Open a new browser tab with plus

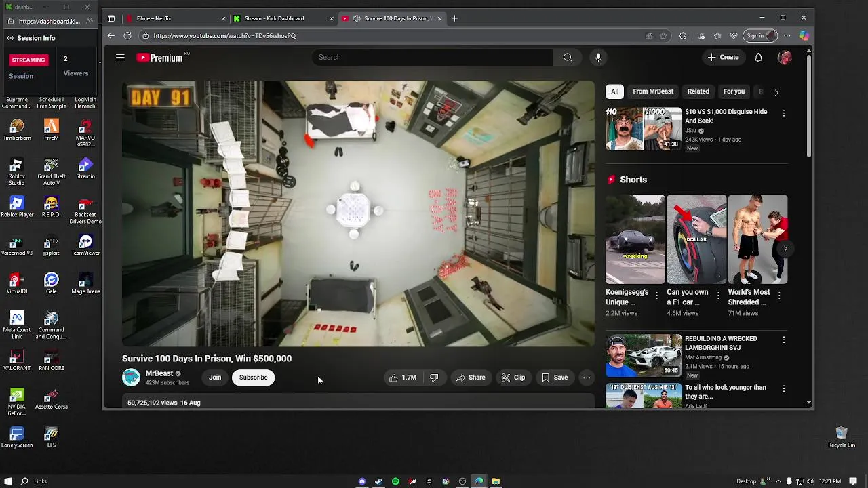pos(454,18)
